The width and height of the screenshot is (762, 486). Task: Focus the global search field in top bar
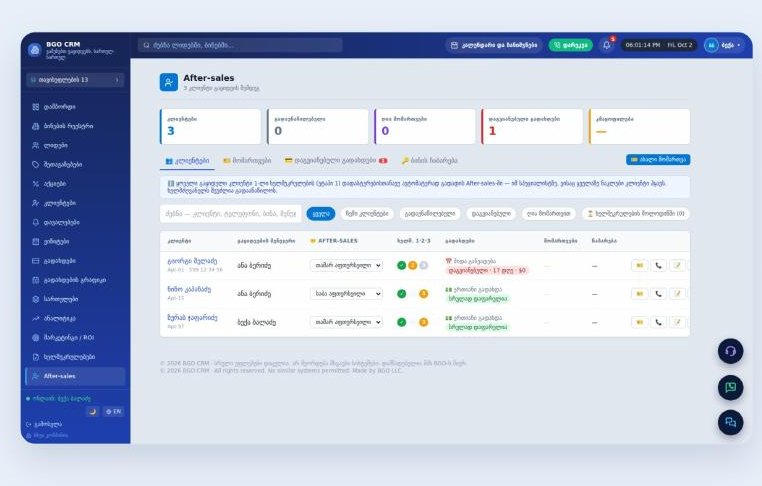(240, 45)
